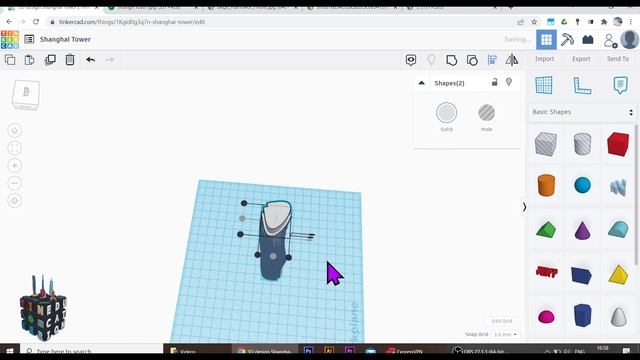Hide selected shapes using inspector bulb icon
This screenshot has height=360, width=640.
pos(509,82)
